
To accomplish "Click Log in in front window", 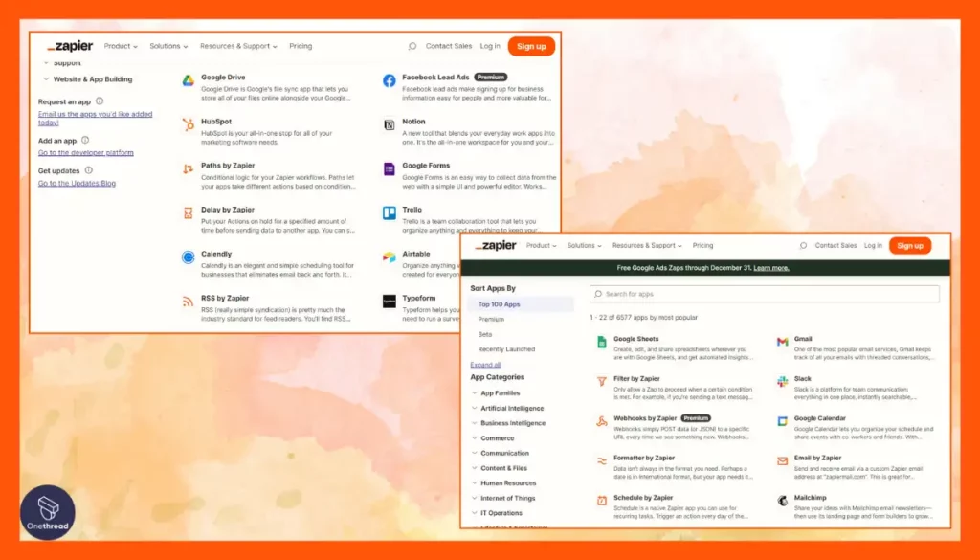I will pos(873,246).
